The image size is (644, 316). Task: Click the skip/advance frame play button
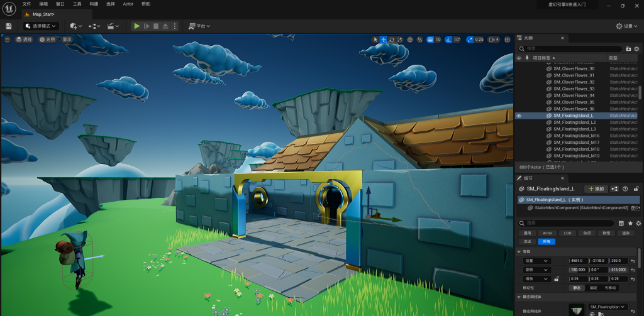click(146, 26)
